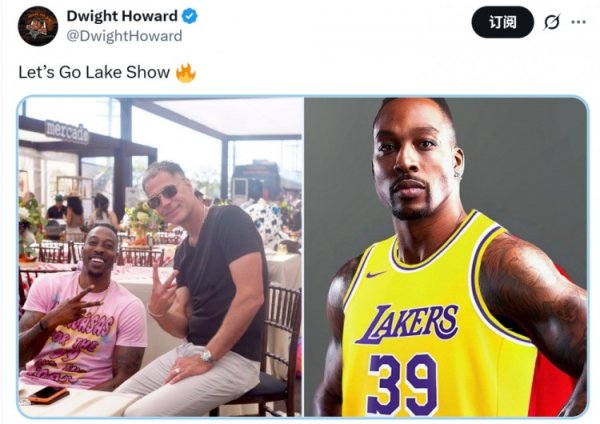Image resolution: width=600 pixels, height=424 pixels.
Task: Click the fire emoji in the tweet
Action: [186, 72]
